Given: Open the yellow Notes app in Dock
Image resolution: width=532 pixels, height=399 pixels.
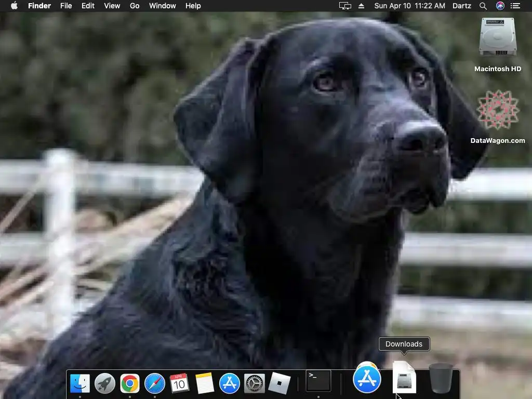Looking at the screenshot, I should (205, 383).
